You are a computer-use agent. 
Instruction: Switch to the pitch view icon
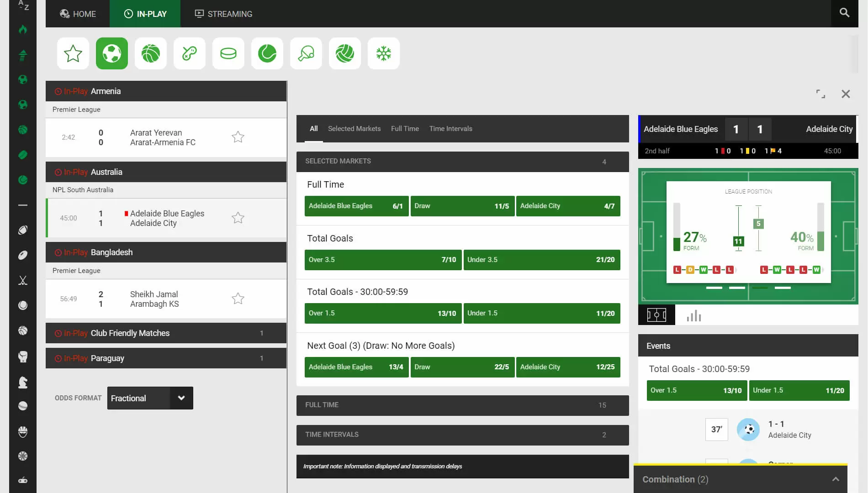(x=656, y=315)
